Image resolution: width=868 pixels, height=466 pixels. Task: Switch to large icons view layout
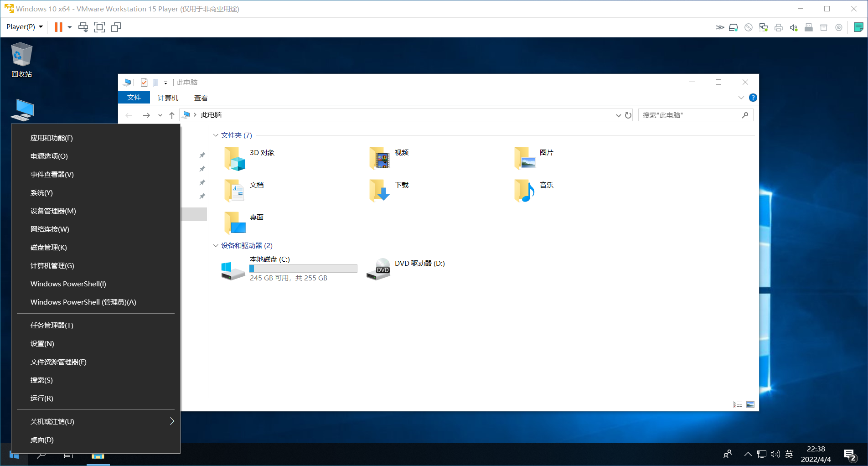pos(750,404)
